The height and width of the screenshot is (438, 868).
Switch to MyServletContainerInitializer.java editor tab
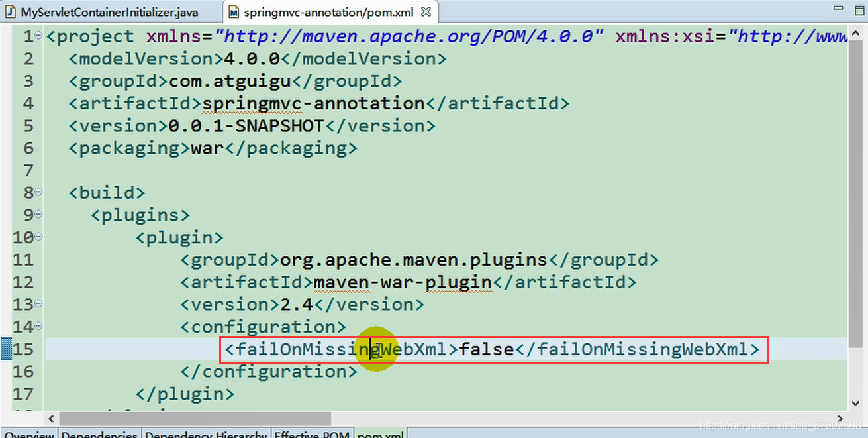[x=109, y=12]
